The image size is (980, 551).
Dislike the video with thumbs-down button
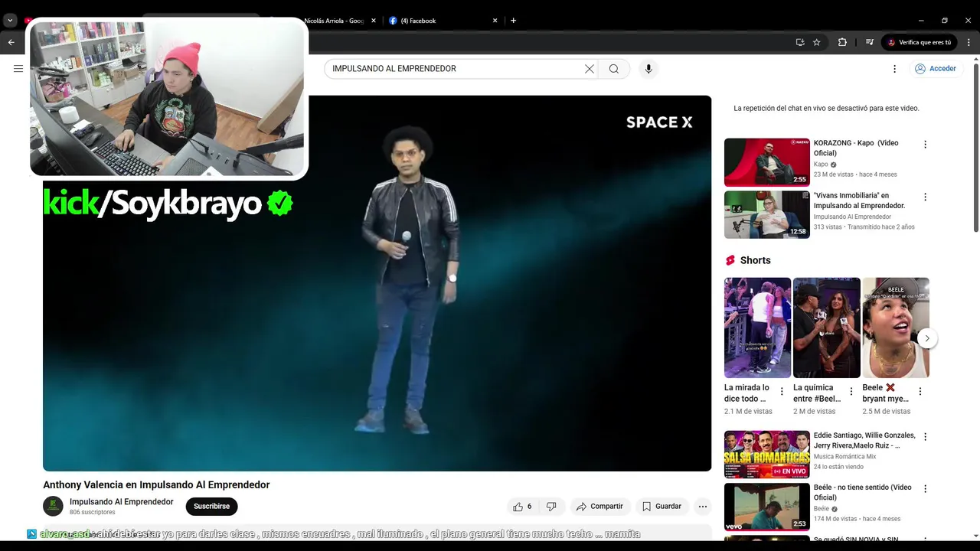(551, 507)
